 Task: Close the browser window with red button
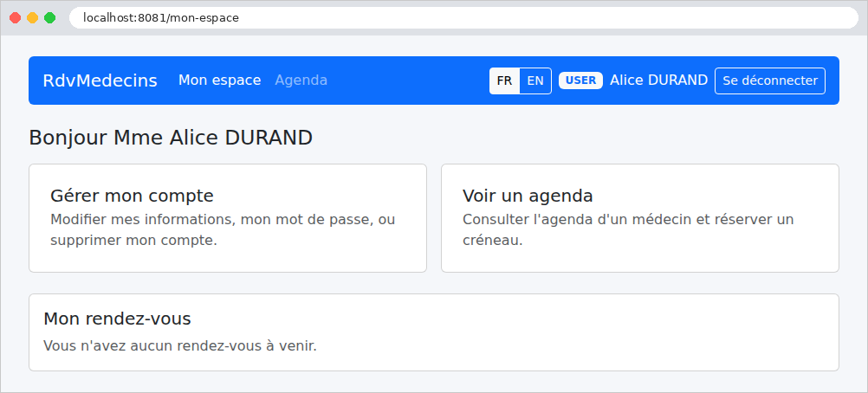click(x=16, y=17)
